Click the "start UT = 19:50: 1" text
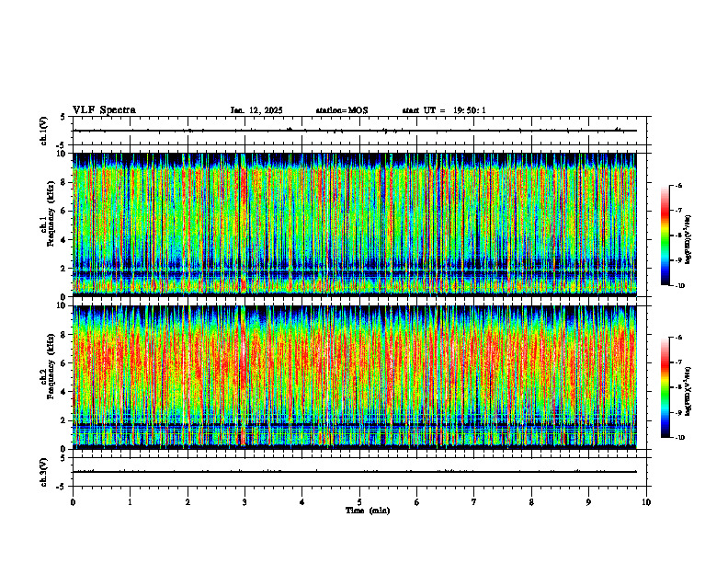728x563 pixels. (444, 110)
